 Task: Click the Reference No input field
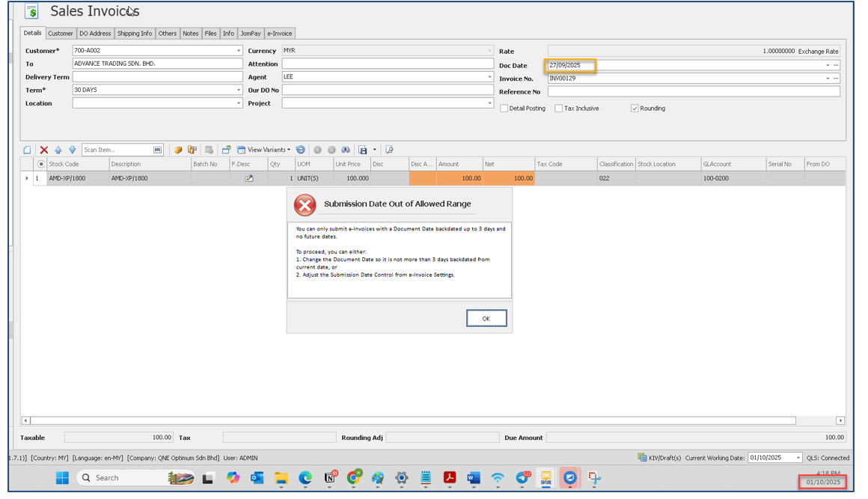[694, 92]
